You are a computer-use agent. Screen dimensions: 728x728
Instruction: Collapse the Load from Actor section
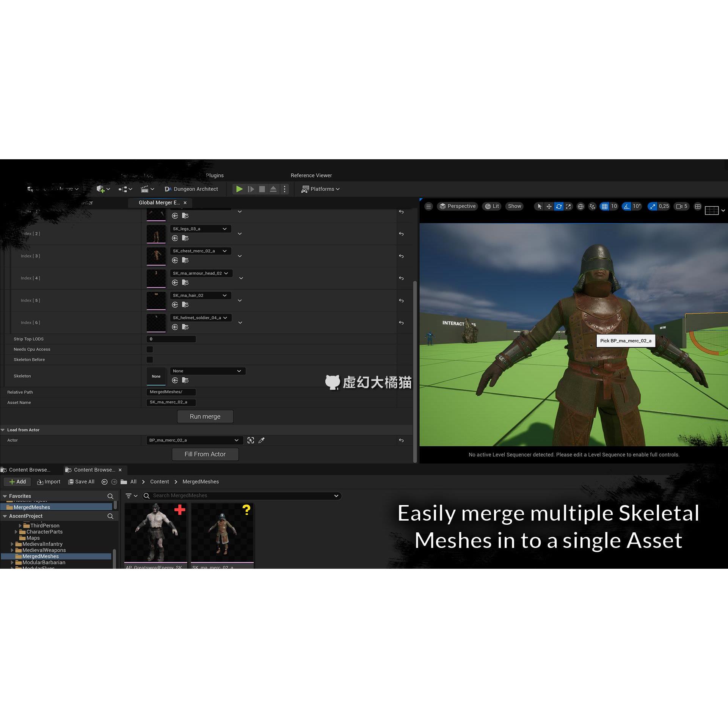(3, 430)
